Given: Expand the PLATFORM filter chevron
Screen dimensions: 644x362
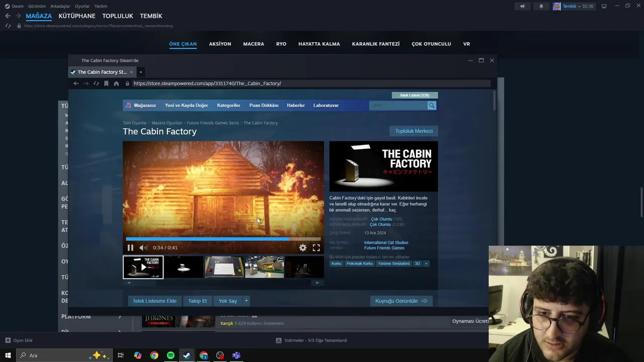Looking at the screenshot, I should (x=120, y=317).
